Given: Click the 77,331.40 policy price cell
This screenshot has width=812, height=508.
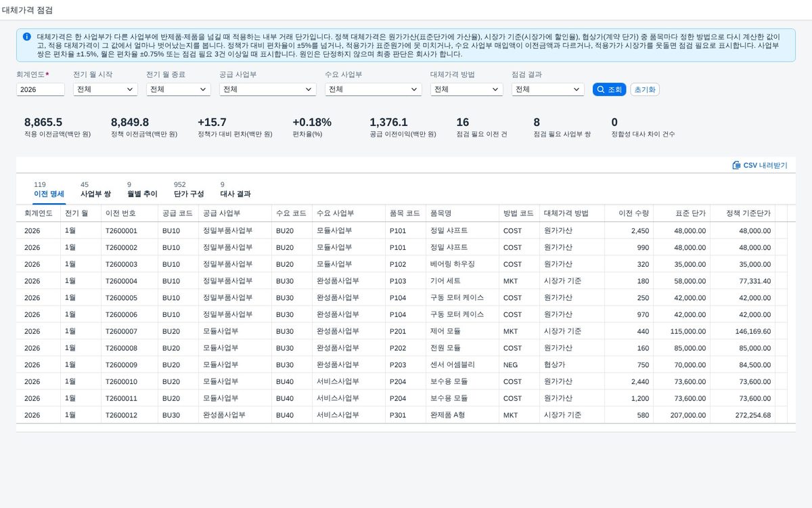Looking at the screenshot, I should tap(742, 281).
